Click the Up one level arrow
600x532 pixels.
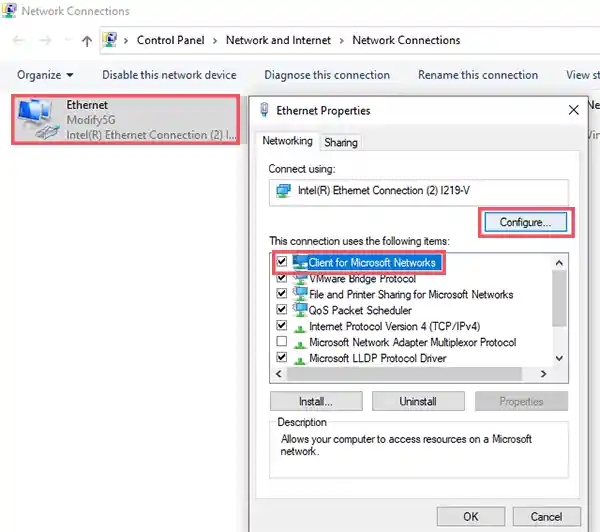pos(87,41)
